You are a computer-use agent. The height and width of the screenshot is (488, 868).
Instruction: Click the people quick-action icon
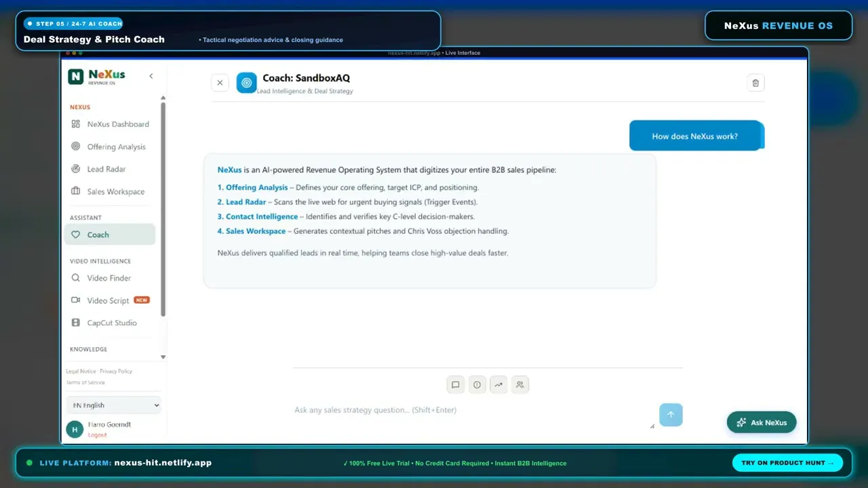point(520,385)
